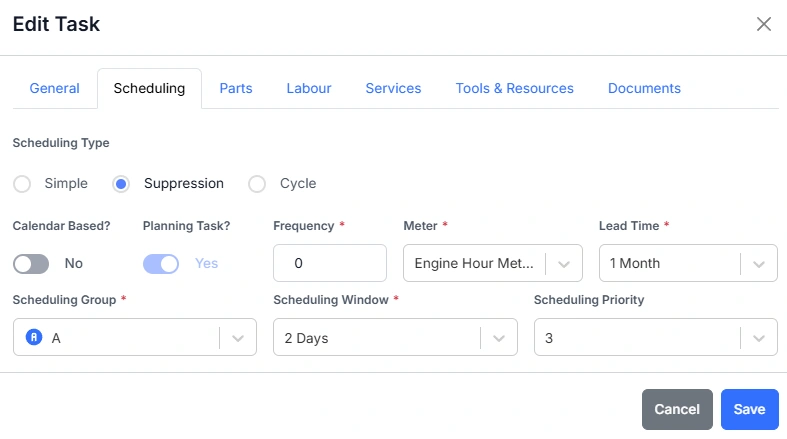Toggle the Planning Task switch

[x=161, y=264]
